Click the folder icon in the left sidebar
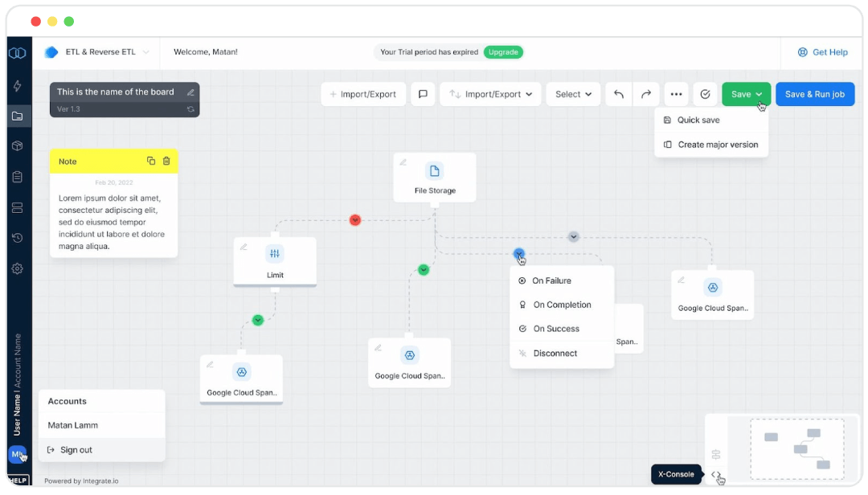 18,116
